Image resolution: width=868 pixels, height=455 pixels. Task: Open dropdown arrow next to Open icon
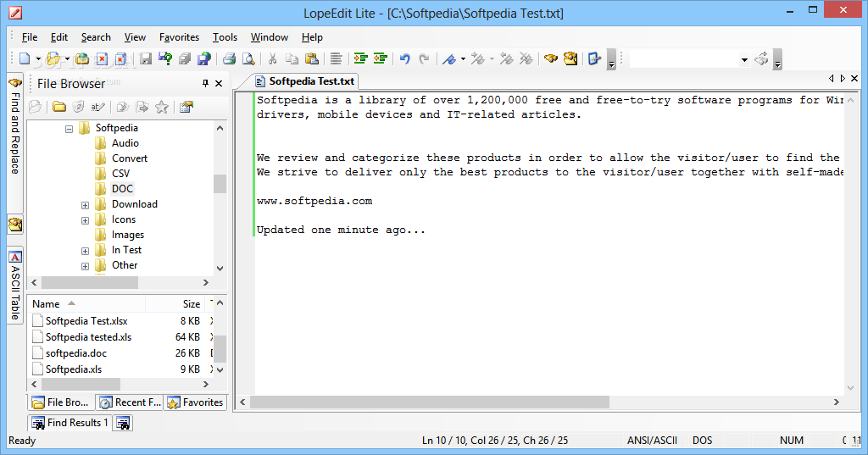point(67,58)
